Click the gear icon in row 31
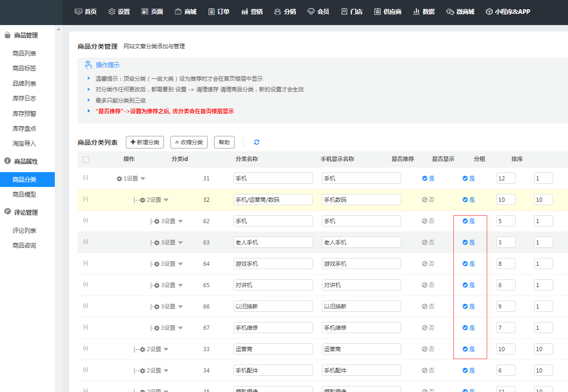Image resolution: width=568 pixels, height=392 pixels. (119, 179)
